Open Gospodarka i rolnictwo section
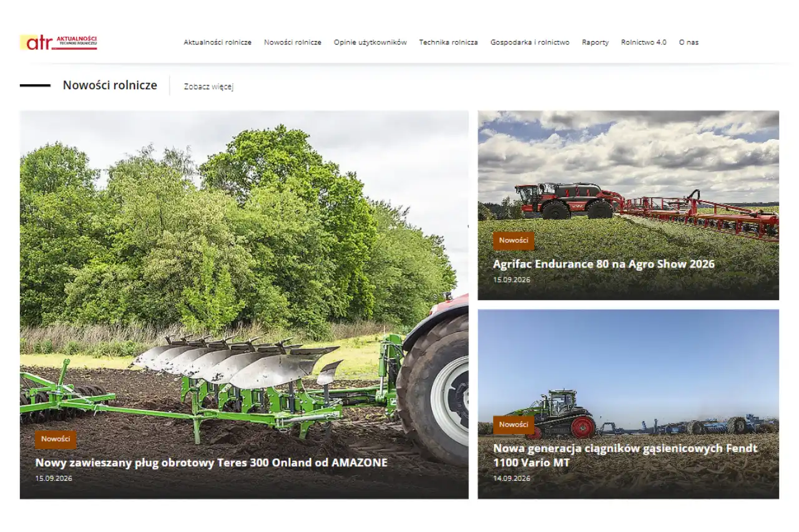This screenshot has height=532, width=799. coord(530,42)
